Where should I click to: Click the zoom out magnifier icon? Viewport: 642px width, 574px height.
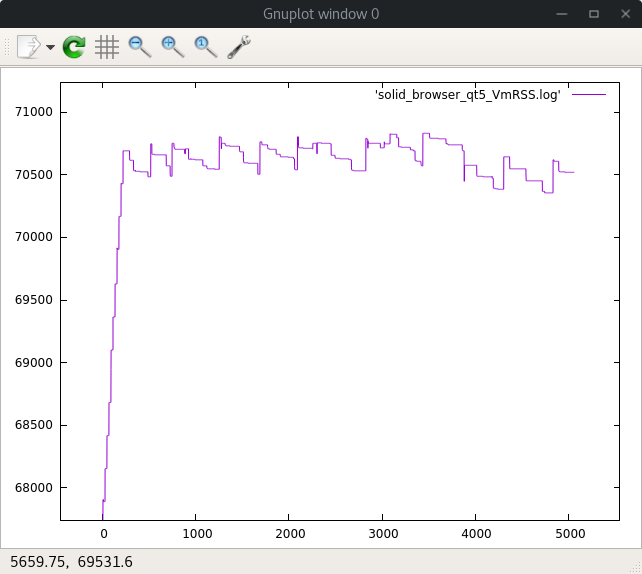pyautogui.click(x=140, y=47)
